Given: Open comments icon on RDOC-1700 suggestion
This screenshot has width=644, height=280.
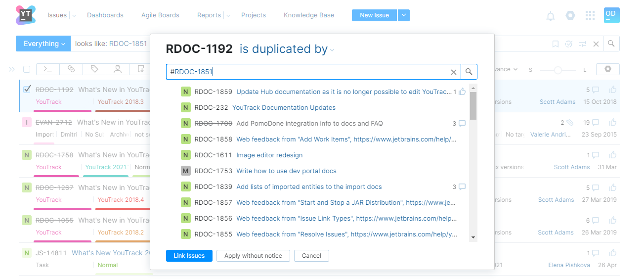Looking at the screenshot, I should (462, 124).
